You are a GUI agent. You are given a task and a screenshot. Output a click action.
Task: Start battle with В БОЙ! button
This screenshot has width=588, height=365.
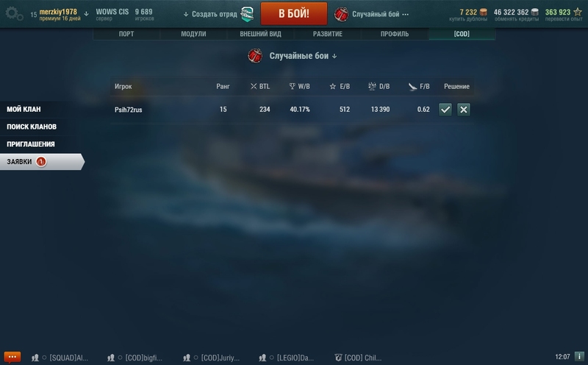click(x=294, y=13)
